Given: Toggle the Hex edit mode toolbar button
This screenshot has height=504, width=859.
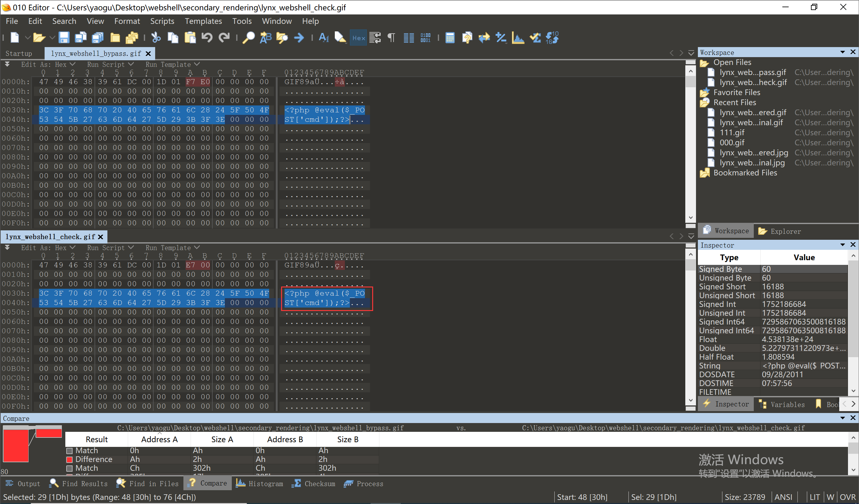Looking at the screenshot, I should pos(358,38).
